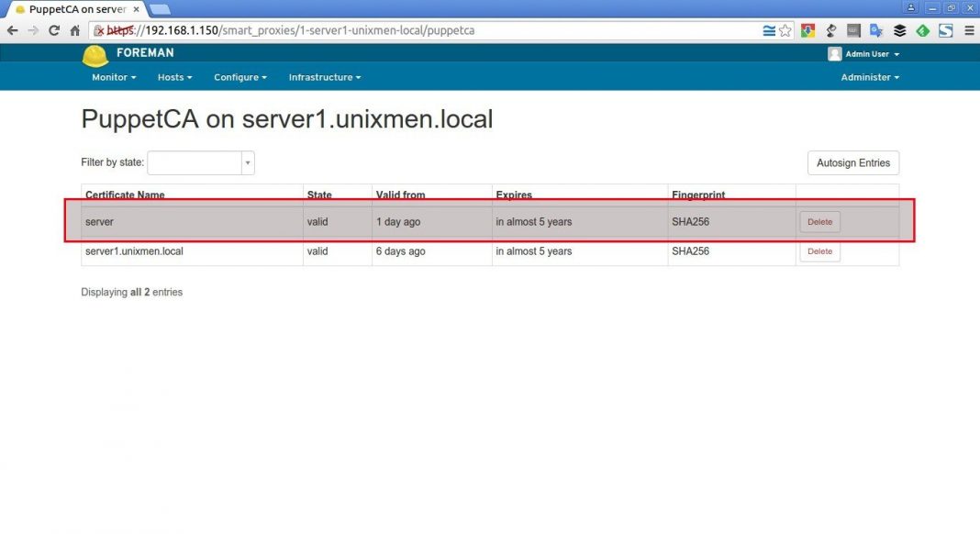Click SHA256 fingerprint in server1.unixmen.local row
Screen dimensions: 980x534
click(690, 251)
